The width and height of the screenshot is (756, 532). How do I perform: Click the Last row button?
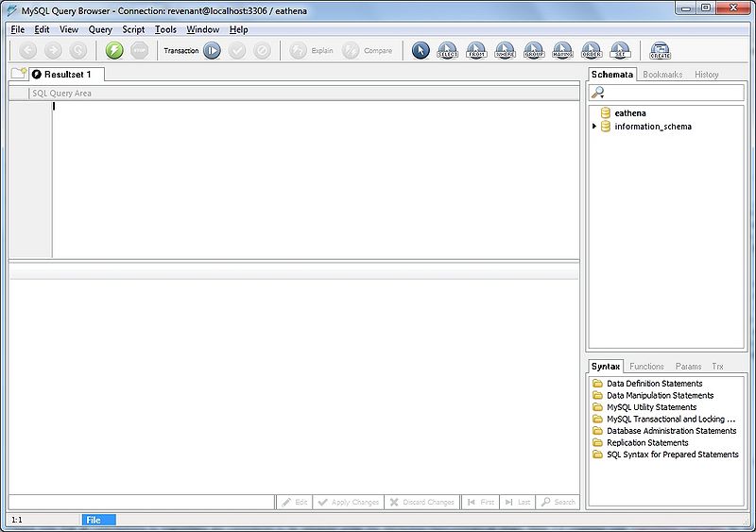click(518, 502)
